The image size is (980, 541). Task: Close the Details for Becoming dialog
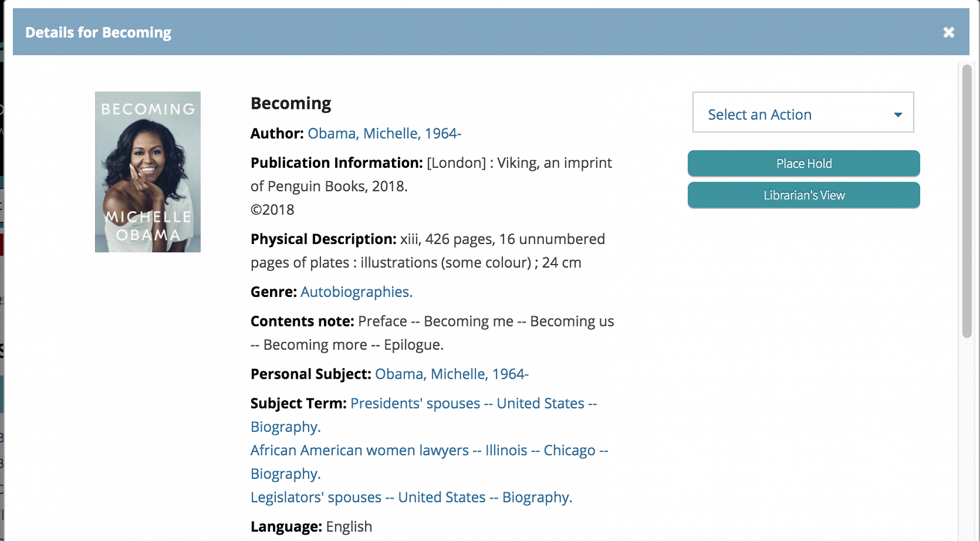coord(949,32)
